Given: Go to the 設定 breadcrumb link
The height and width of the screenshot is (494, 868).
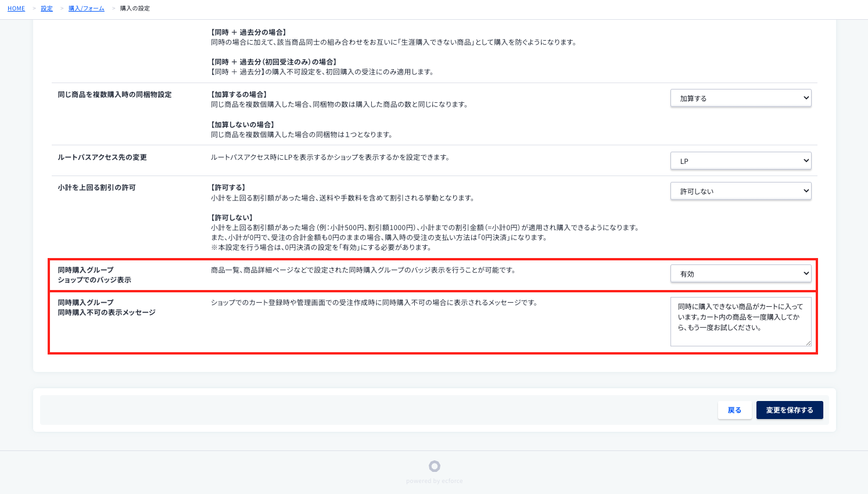Looking at the screenshot, I should (x=46, y=8).
